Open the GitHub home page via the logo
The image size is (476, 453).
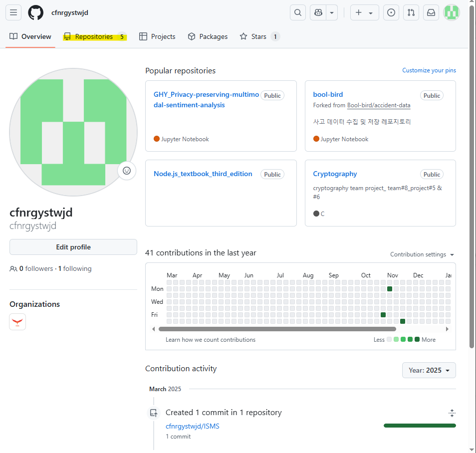pyautogui.click(x=35, y=12)
